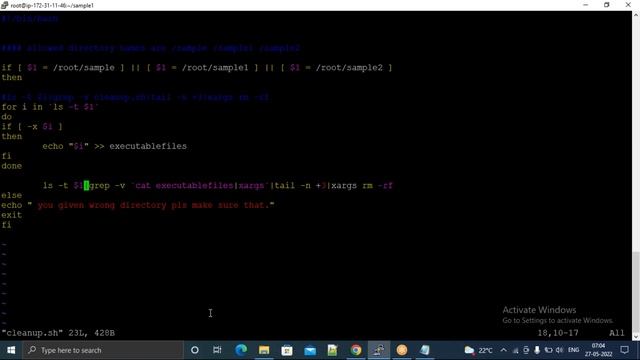Restore down the PuTTY window
This screenshot has height=360, width=640.
607,5
